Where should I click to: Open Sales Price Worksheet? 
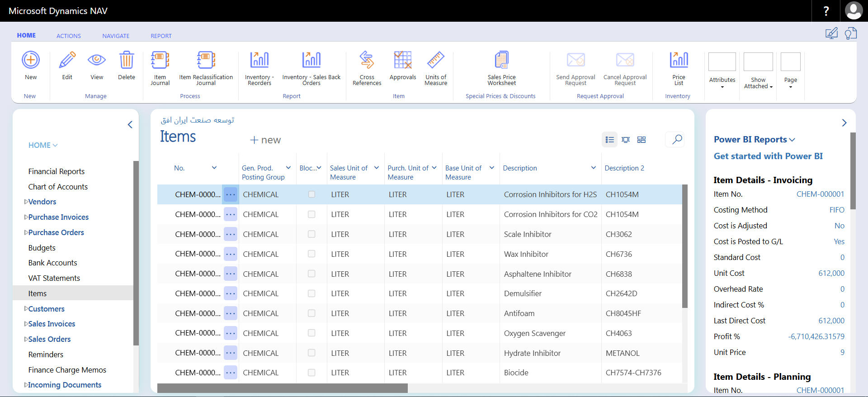click(x=501, y=60)
